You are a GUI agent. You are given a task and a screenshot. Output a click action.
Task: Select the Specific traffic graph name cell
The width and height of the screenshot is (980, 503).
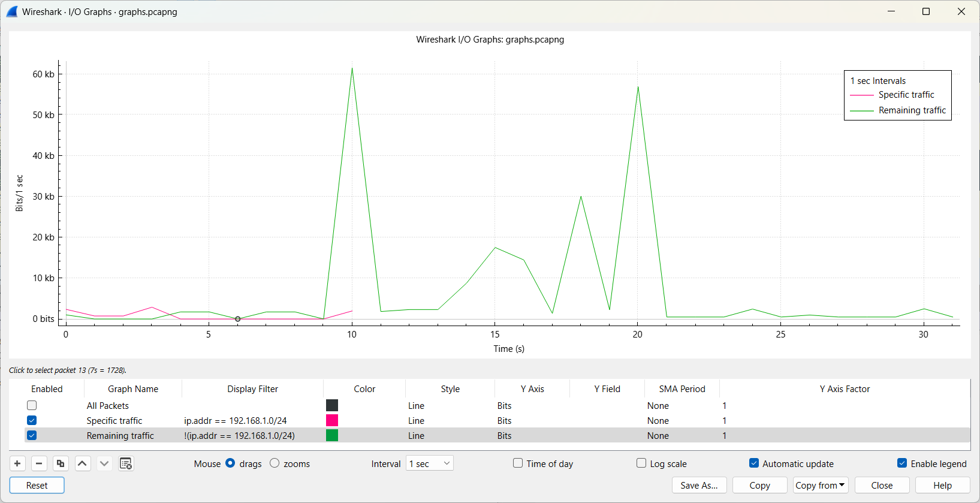click(133, 421)
